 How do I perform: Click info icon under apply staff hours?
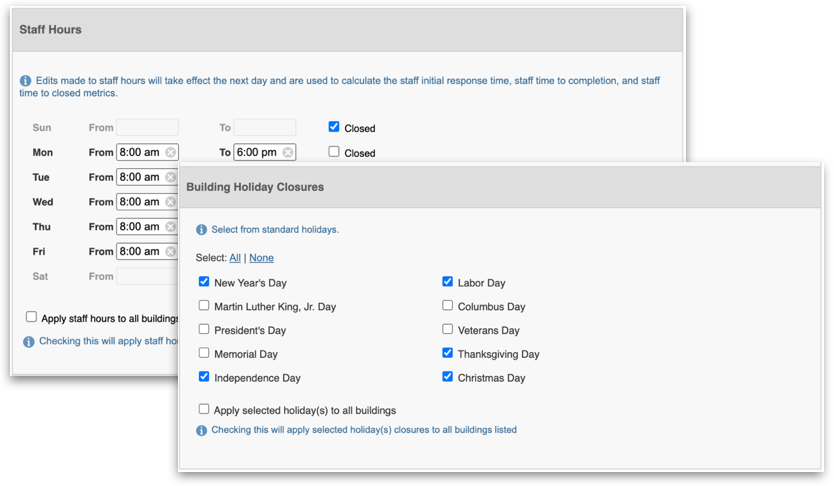point(29,341)
